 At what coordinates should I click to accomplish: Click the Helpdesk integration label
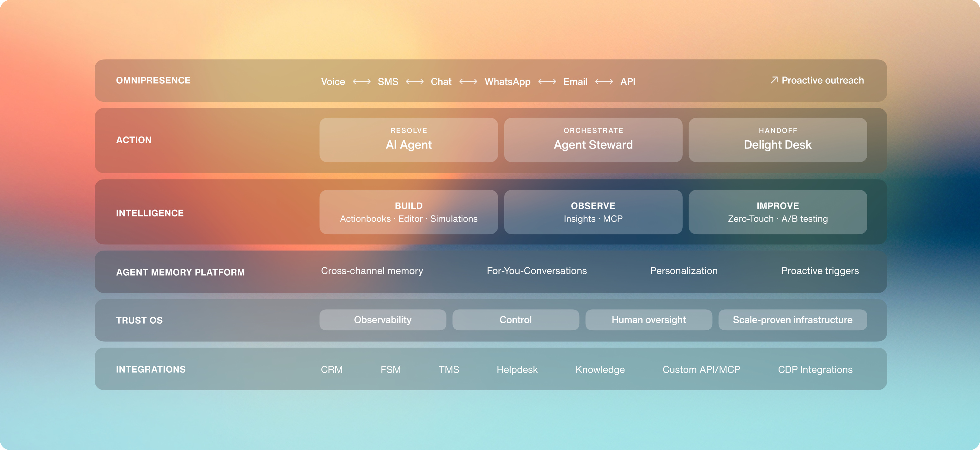517,370
